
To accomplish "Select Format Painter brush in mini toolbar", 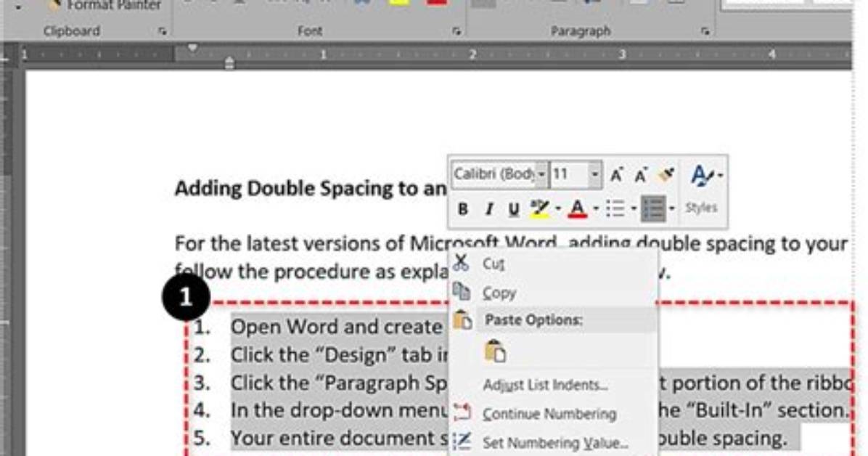I will (666, 174).
